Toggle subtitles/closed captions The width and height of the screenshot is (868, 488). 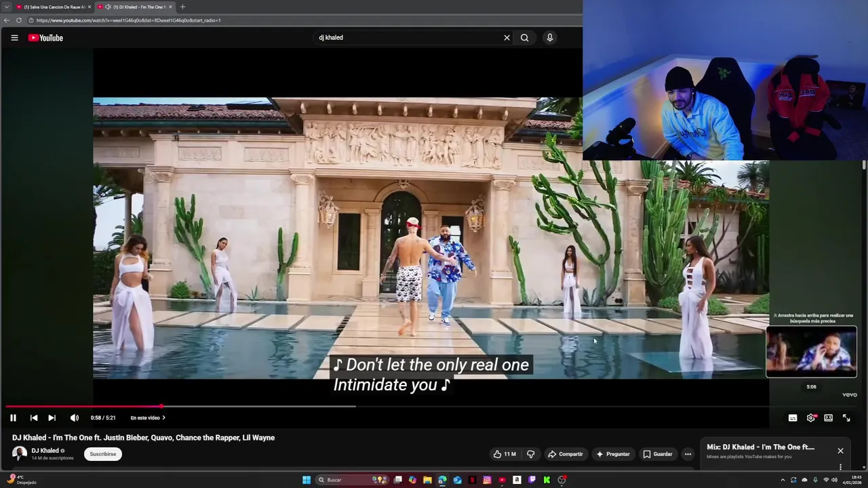(x=793, y=418)
